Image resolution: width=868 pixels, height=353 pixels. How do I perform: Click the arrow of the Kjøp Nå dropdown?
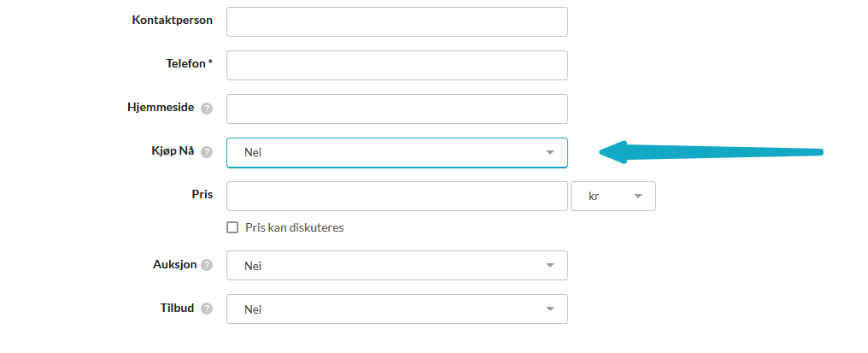(x=550, y=153)
